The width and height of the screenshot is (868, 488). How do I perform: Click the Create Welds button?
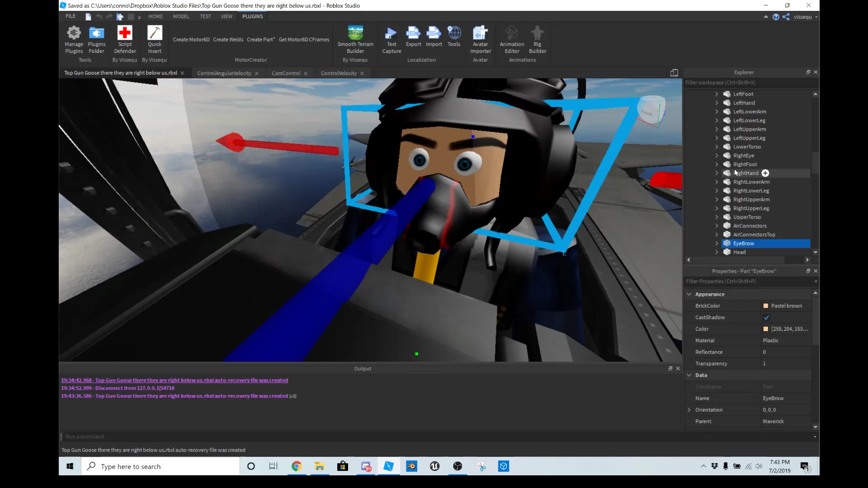(x=228, y=39)
